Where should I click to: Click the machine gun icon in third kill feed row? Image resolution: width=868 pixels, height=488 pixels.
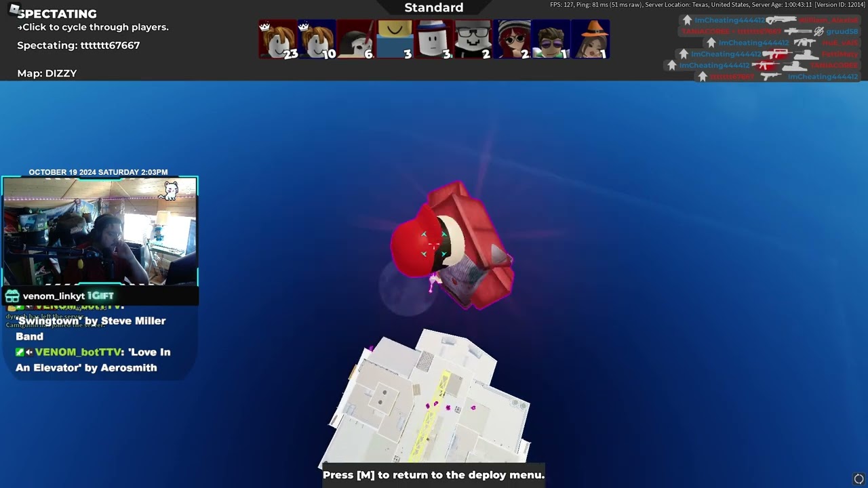[804, 43]
